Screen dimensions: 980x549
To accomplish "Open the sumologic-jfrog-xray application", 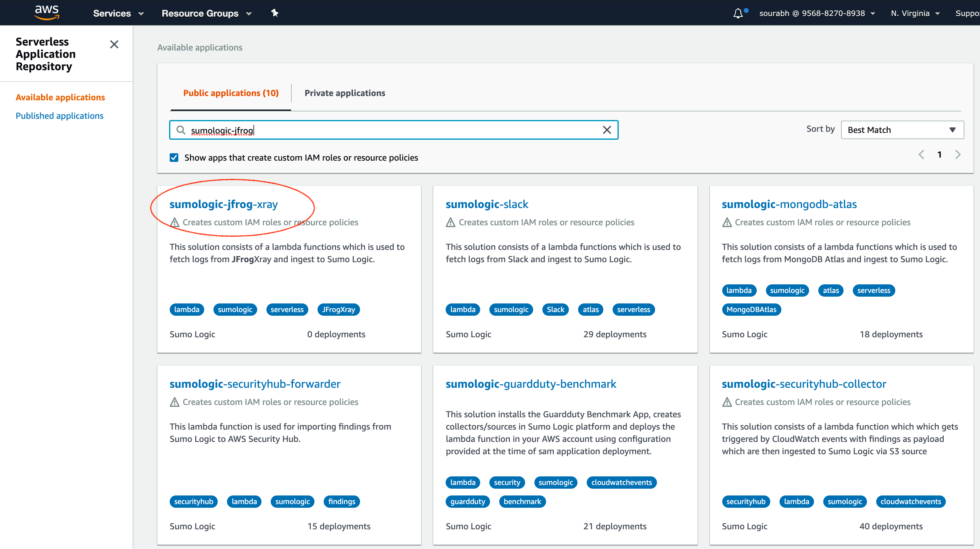I will [x=224, y=204].
